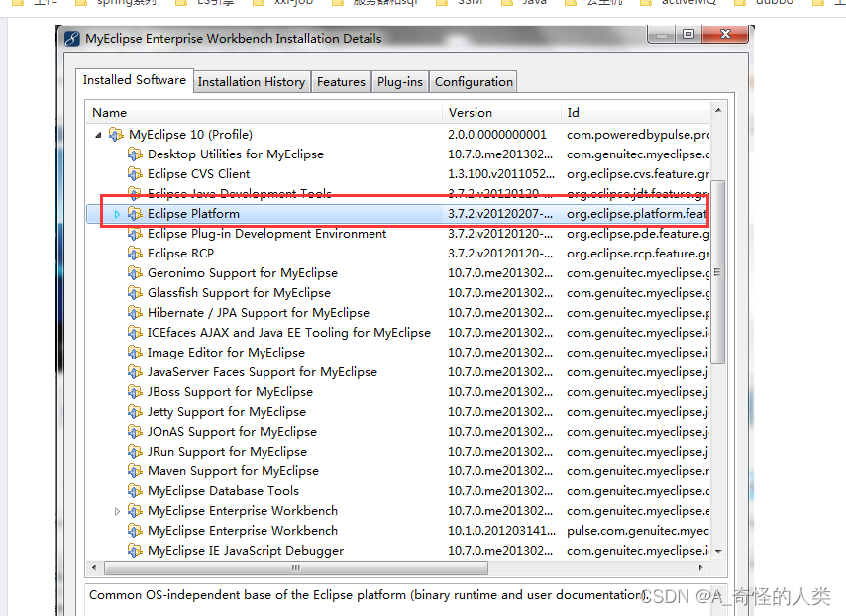Click the Common OS-independent base description text
This screenshot has height=616, width=846.
pos(369,595)
